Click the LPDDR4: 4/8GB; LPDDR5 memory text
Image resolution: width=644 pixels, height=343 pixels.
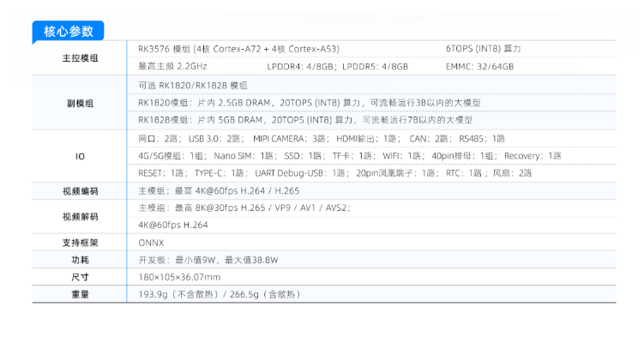(338, 67)
